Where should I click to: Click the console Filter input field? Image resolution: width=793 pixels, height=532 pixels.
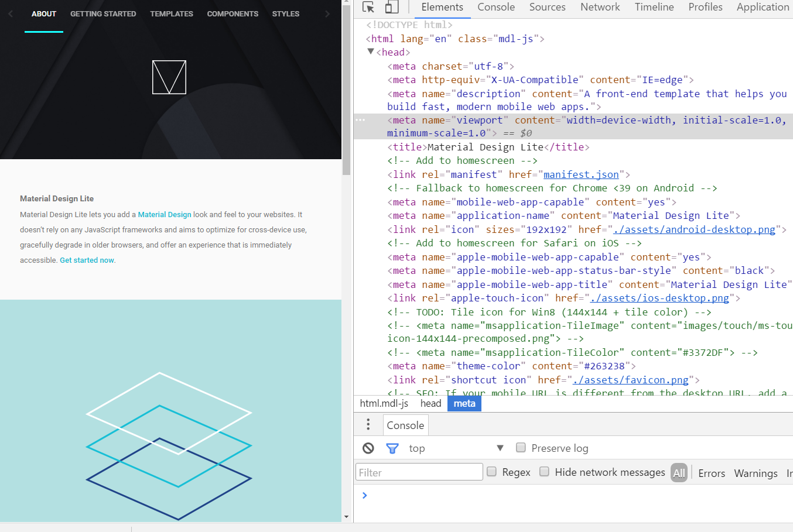pyautogui.click(x=419, y=472)
